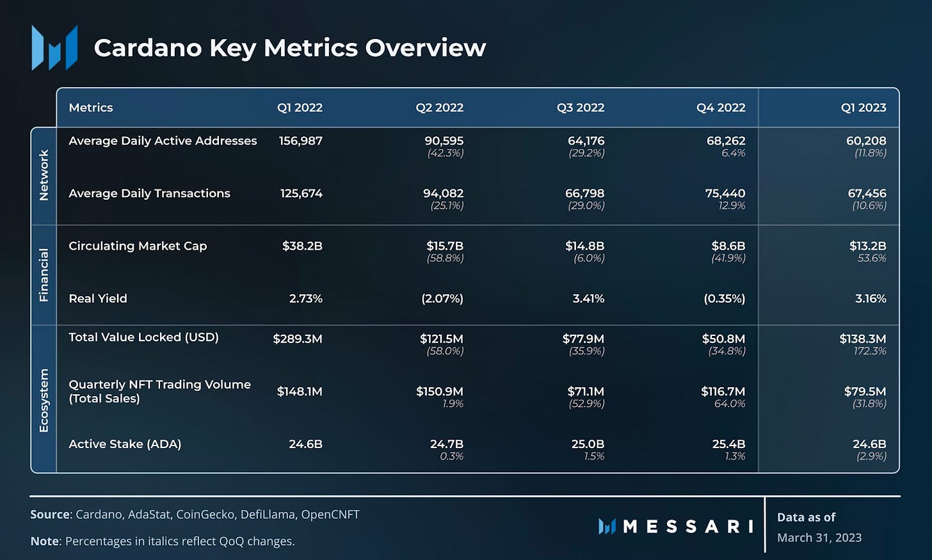The height and width of the screenshot is (560, 932).
Task: Select the 'Network' section label
Action: (x=44, y=175)
